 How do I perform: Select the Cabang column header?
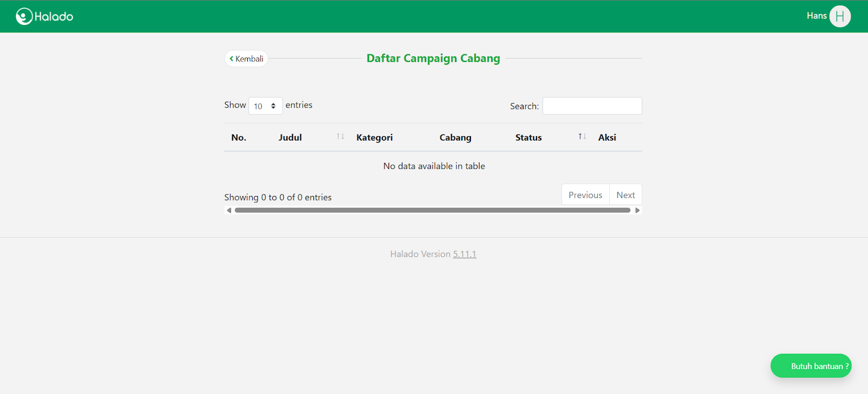pos(455,137)
